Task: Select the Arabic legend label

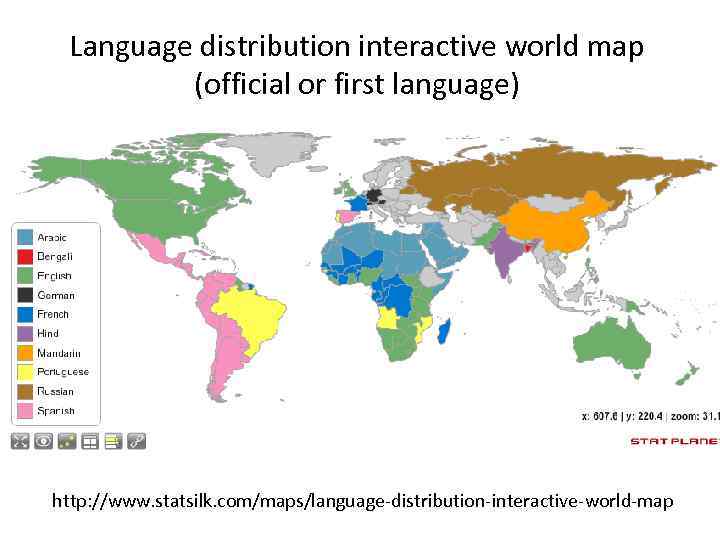Action: [52, 237]
